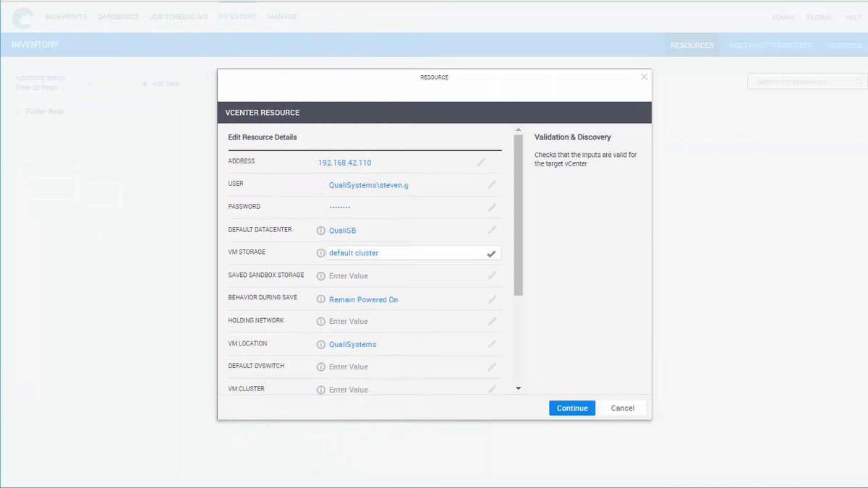
Task: Click Clear all filters in the Inventory page
Action: (x=36, y=87)
